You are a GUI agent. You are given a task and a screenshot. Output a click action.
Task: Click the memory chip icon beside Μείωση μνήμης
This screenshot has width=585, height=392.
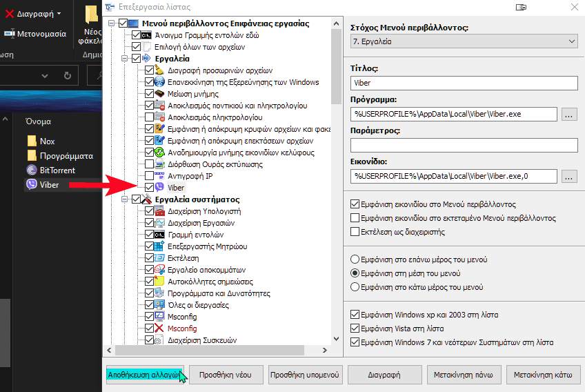(x=159, y=94)
